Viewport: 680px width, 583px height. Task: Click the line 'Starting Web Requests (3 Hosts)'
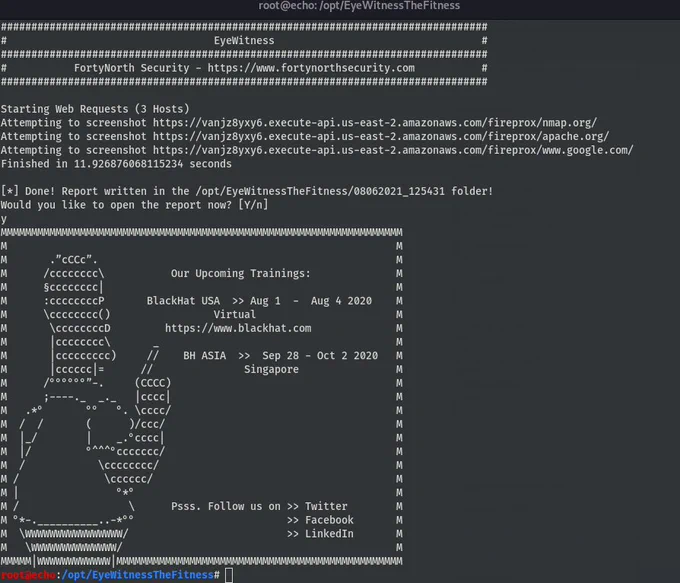click(95, 109)
